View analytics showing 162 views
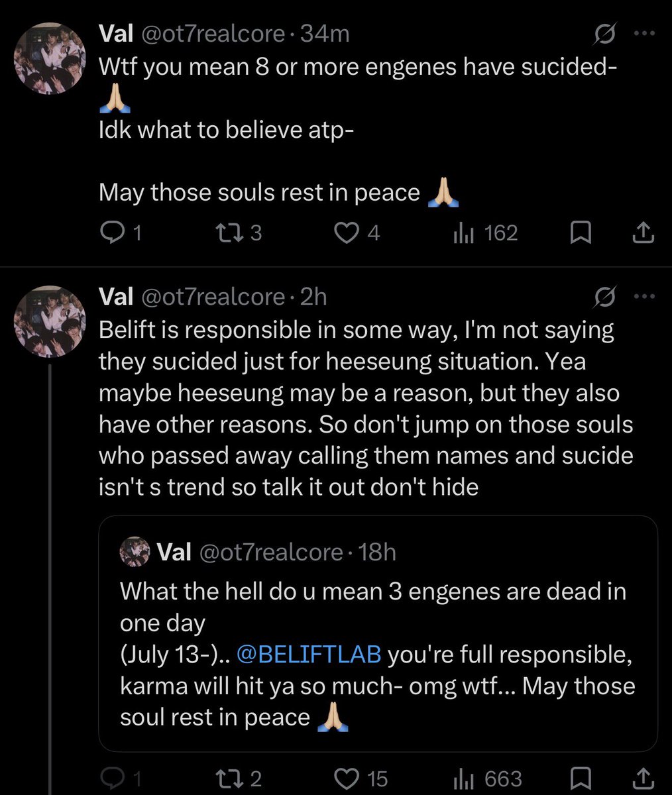672x795 pixels. pos(484,233)
